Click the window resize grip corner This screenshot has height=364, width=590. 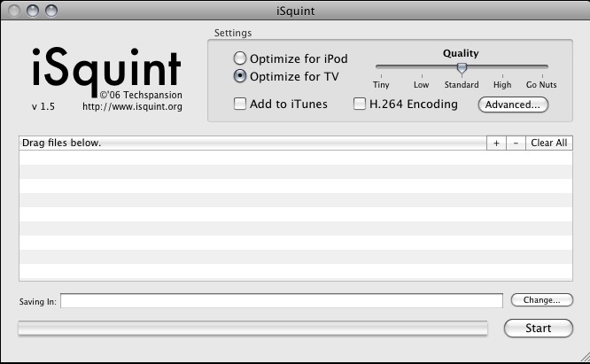point(585,357)
